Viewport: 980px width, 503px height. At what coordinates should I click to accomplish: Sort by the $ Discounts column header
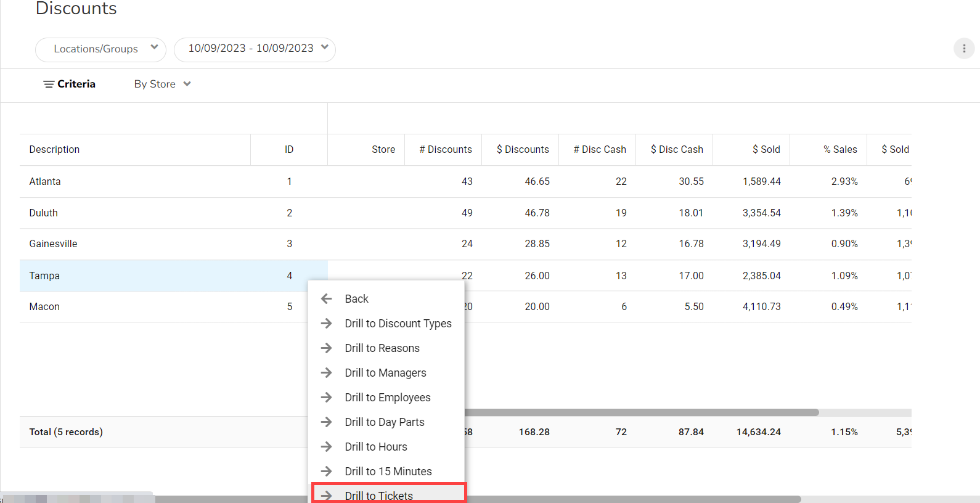point(523,150)
